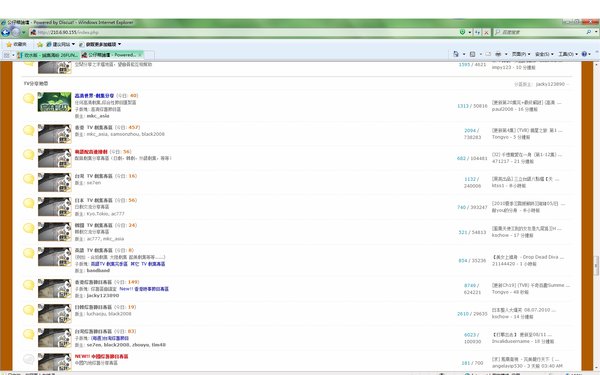Click the yellow bubble icon of (今日: 40) row

pyautogui.click(x=29, y=99)
